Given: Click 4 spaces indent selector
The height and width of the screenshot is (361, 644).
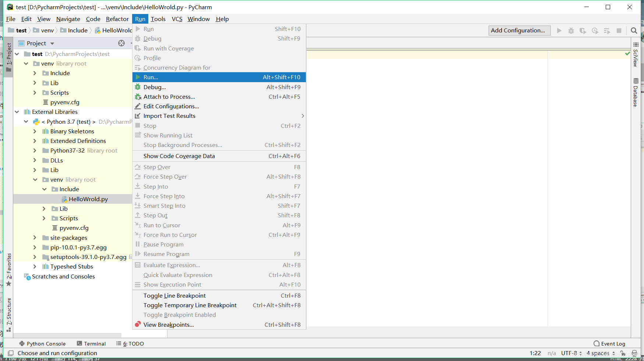Looking at the screenshot, I should click(x=601, y=353).
